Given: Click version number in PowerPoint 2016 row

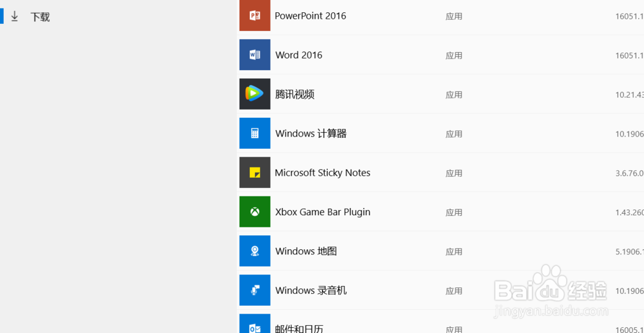Looking at the screenshot, I should pos(629,16).
